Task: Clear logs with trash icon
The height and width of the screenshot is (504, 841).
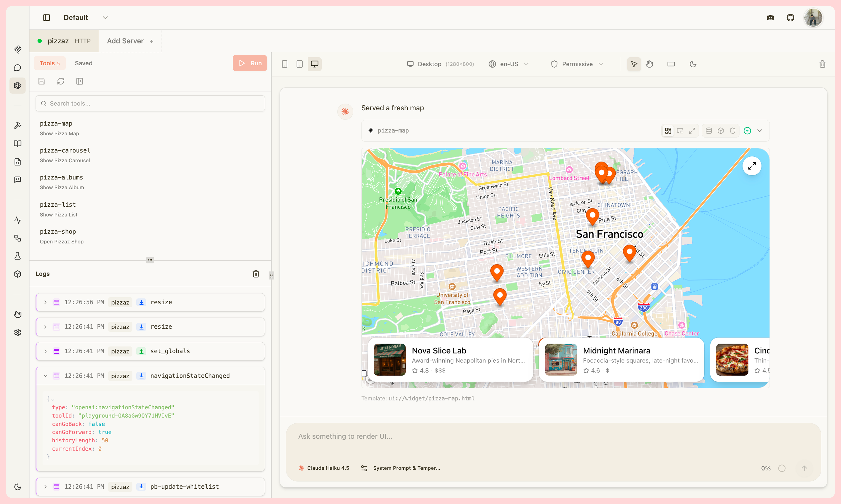Action: point(256,274)
